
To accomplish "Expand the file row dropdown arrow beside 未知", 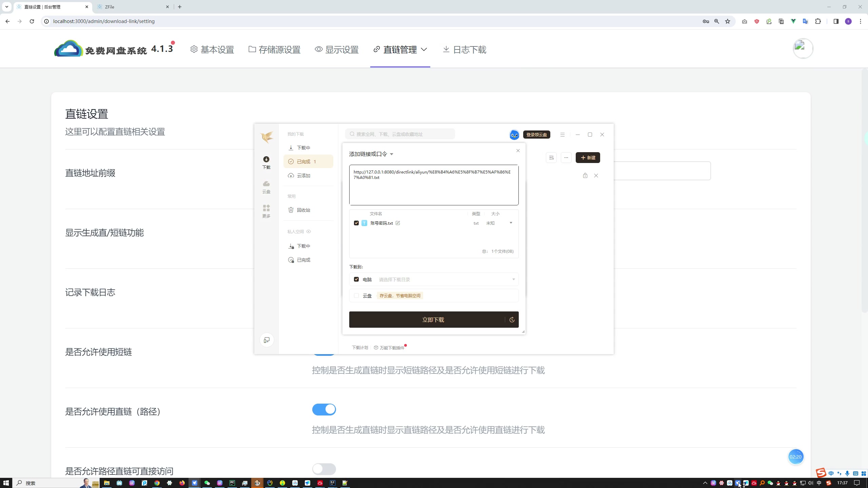I will [x=511, y=223].
